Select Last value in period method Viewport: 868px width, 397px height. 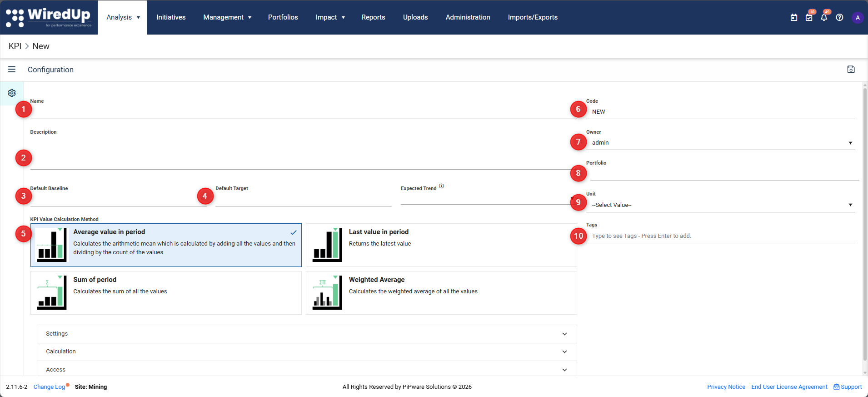(x=441, y=245)
